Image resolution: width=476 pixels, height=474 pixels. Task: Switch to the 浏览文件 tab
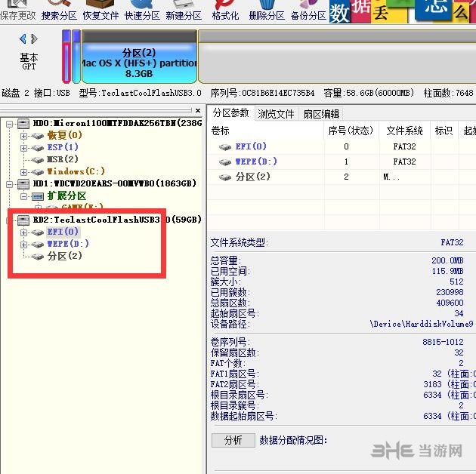[276, 114]
